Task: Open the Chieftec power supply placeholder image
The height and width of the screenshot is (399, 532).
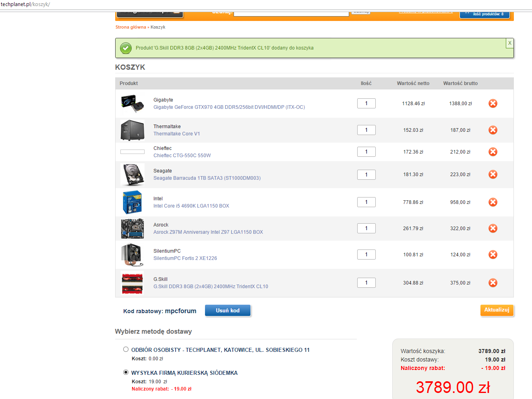Action: pyautogui.click(x=132, y=152)
